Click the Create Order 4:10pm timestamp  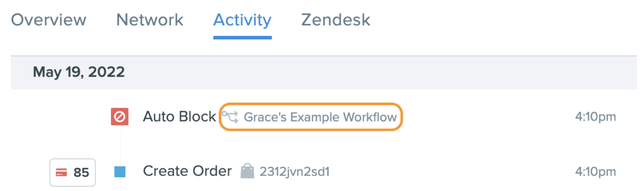[595, 172]
